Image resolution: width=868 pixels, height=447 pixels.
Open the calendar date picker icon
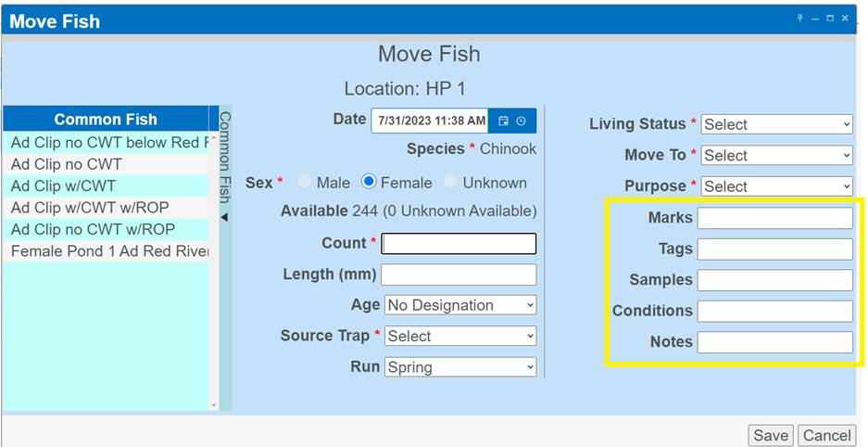pos(504,121)
